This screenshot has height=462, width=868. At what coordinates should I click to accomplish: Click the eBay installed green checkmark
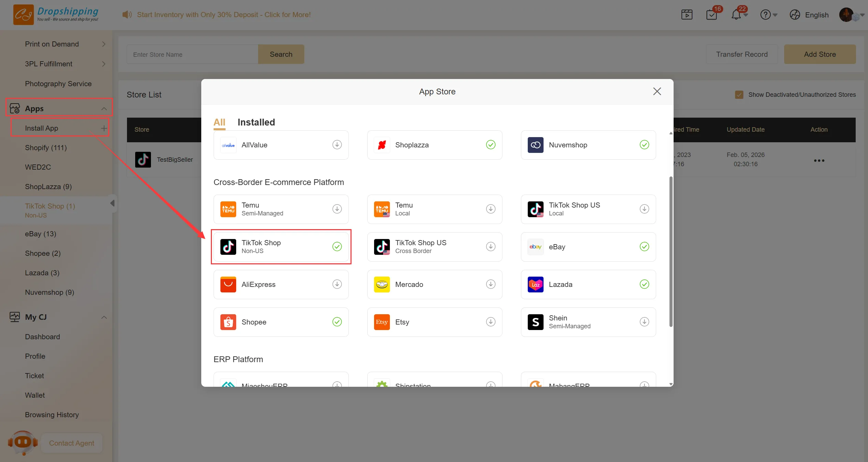[x=644, y=247]
